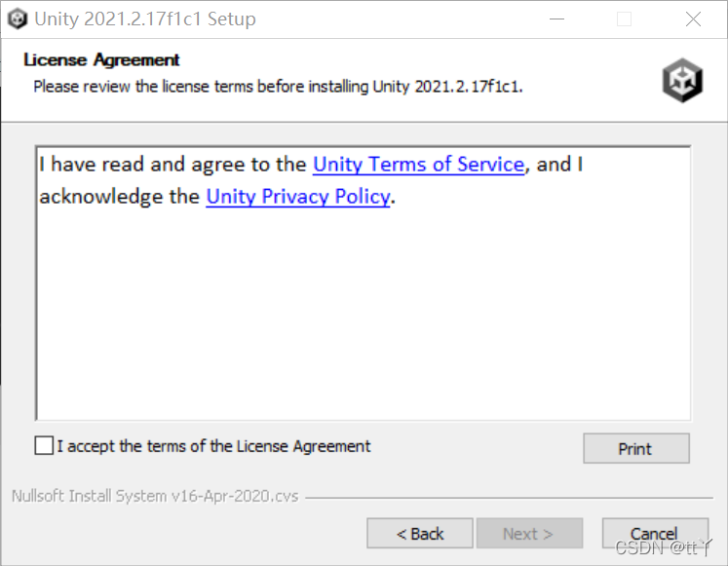This screenshot has width=728, height=566.
Task: Click the Unity cube logo in the header
Action: pyautogui.click(x=682, y=80)
